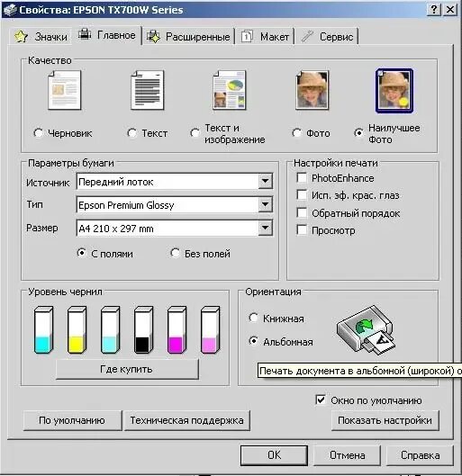Screen dimensions: 462x476
Task: Click the star icon on Значки tab
Action: pos(22,36)
